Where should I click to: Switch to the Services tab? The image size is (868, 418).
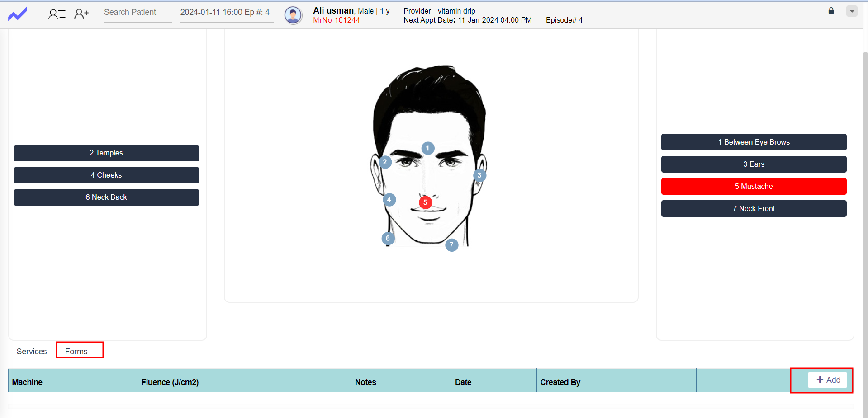coord(32,352)
